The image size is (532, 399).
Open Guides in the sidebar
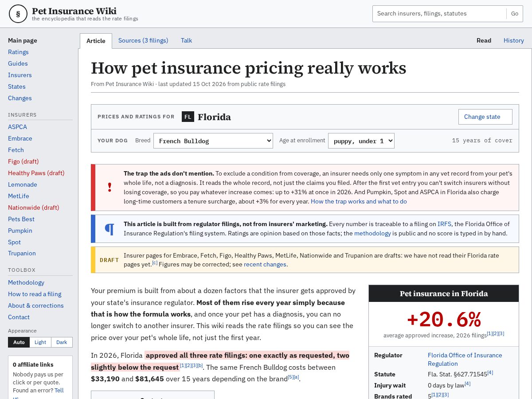pyautogui.click(x=18, y=63)
